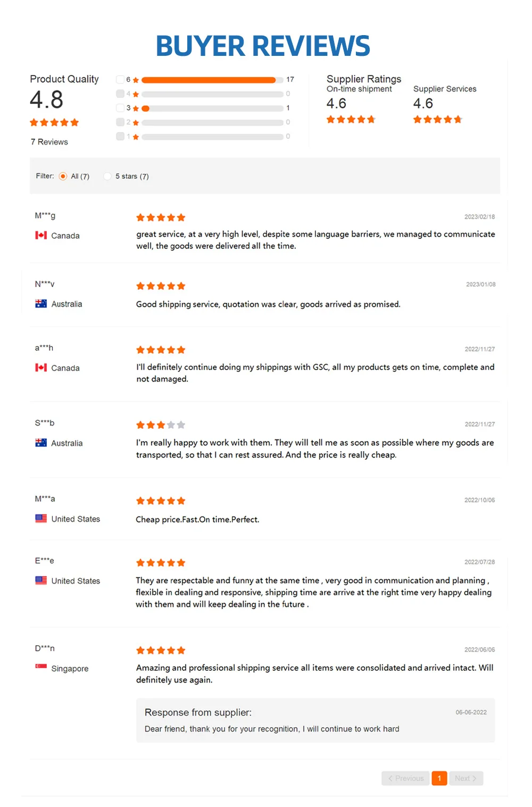Click the Next page button

click(465, 778)
